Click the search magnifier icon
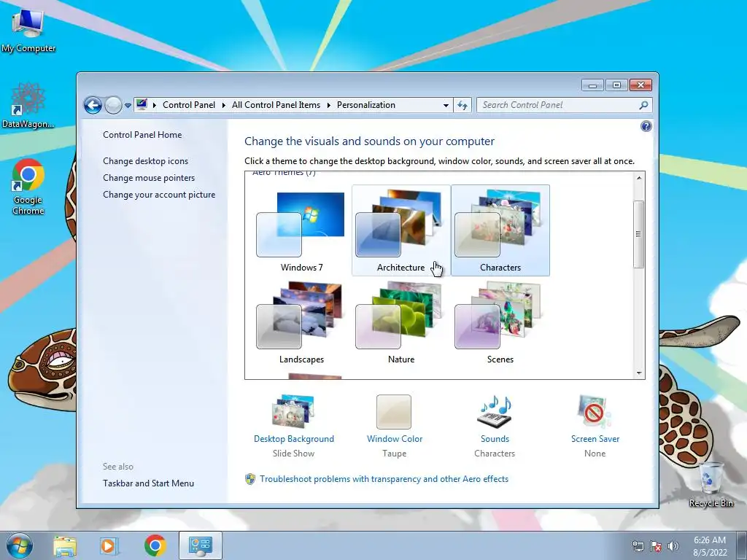This screenshot has height=560, width=747. [x=643, y=105]
